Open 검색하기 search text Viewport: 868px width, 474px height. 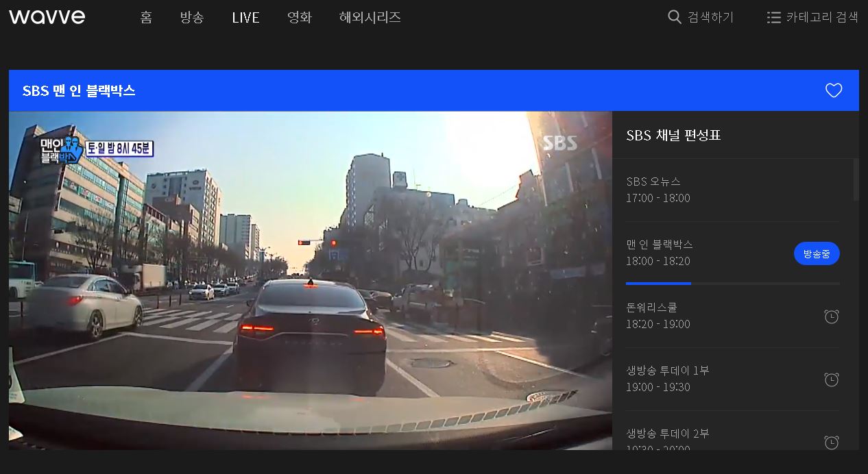click(710, 17)
